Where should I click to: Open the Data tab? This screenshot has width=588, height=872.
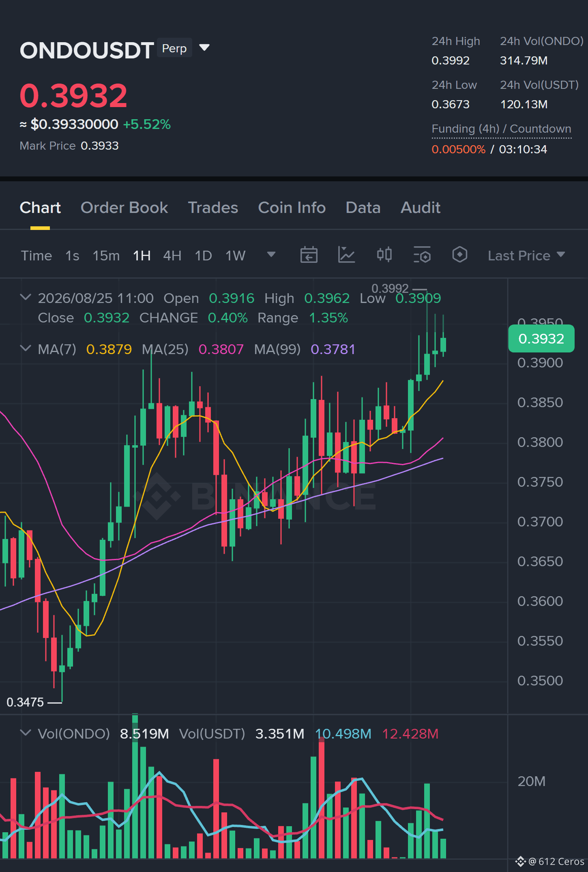(363, 208)
